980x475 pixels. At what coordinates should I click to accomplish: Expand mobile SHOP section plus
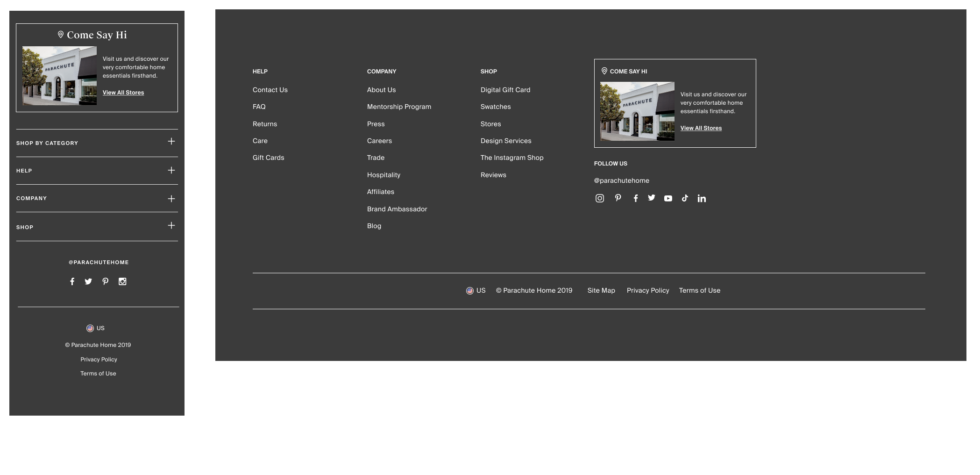[171, 225]
